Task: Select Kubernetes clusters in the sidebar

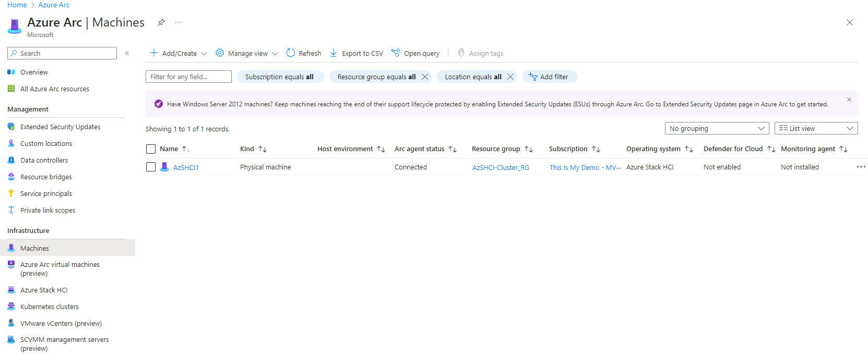Action: click(49, 306)
